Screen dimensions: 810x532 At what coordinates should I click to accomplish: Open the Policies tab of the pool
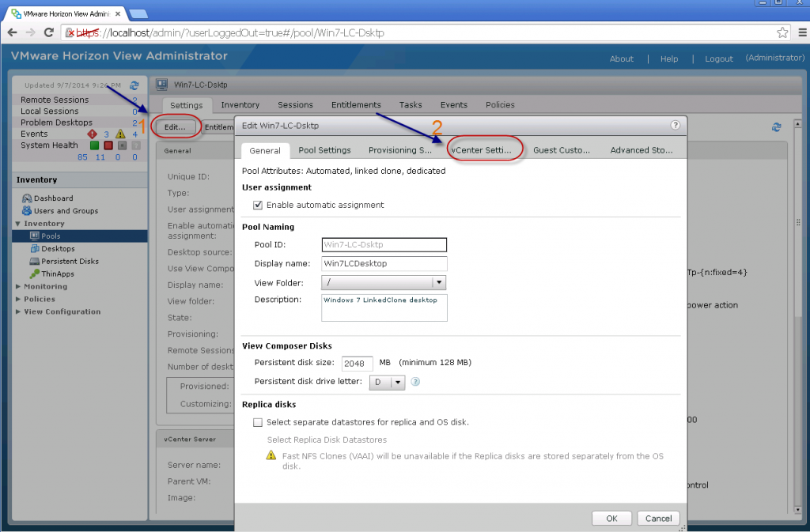(500, 105)
